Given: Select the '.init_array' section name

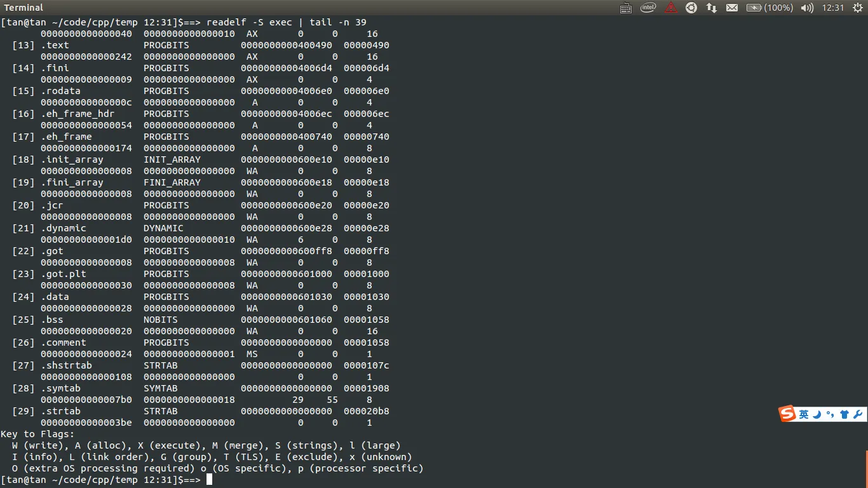Looking at the screenshot, I should 72,159.
